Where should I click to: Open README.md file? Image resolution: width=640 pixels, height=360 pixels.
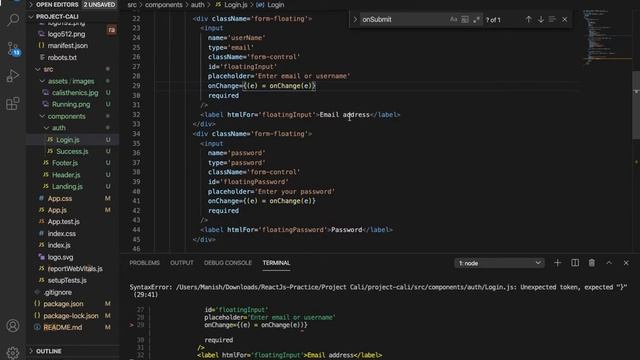click(x=73, y=327)
